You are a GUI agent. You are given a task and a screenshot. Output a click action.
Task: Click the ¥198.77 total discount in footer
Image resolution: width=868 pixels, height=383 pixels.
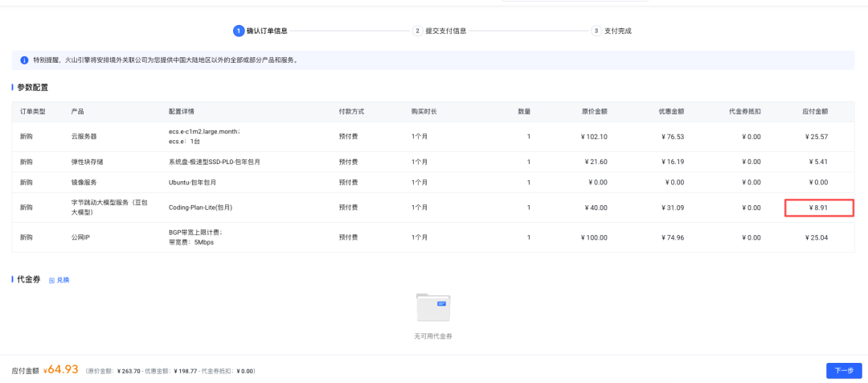point(186,371)
